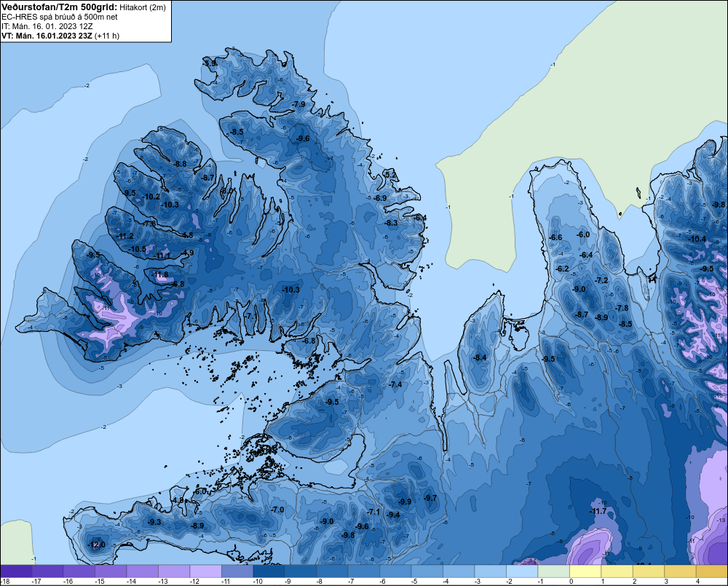
Task: Click the -10.5 temperature value
Action: [138, 250]
